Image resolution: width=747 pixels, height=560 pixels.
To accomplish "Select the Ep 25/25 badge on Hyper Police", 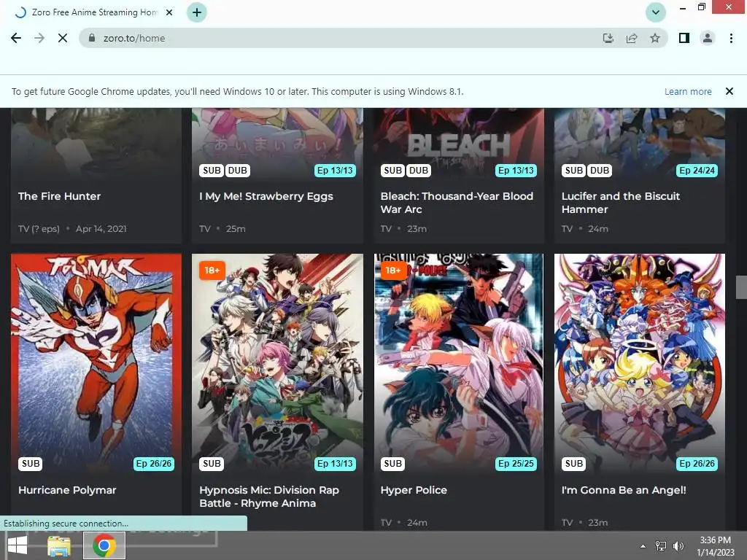I will tap(516, 464).
